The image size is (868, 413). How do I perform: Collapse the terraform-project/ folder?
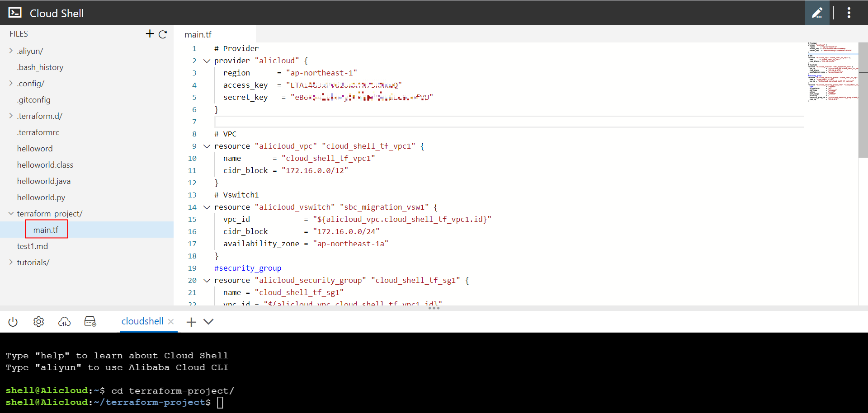click(11, 213)
